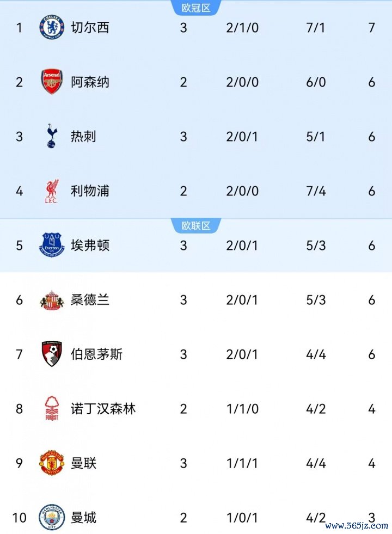Open the Manchester United crest
The height and width of the screenshot is (534, 392).
pyautogui.click(x=52, y=463)
